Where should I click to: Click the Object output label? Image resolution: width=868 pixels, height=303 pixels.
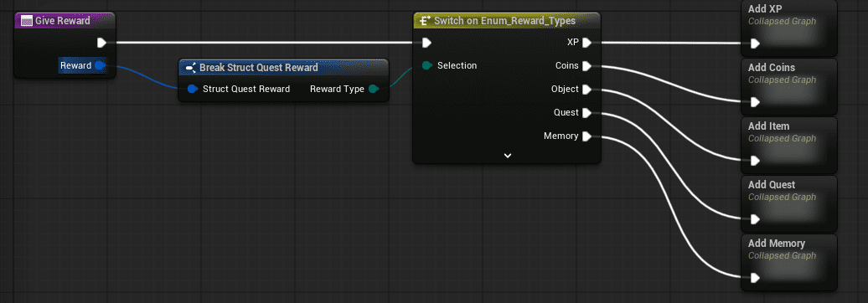point(565,90)
